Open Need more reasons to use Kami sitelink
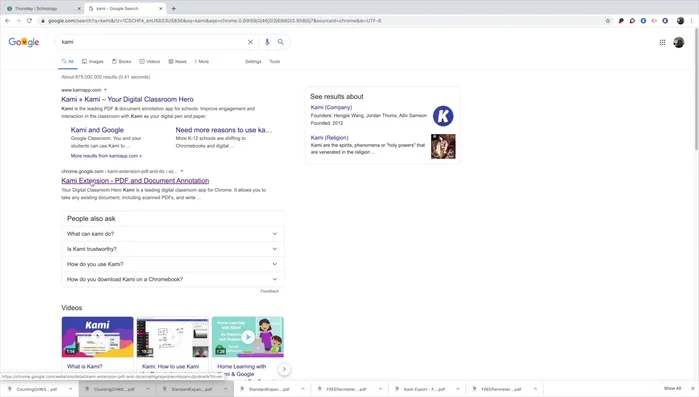699x397 pixels. [223, 130]
